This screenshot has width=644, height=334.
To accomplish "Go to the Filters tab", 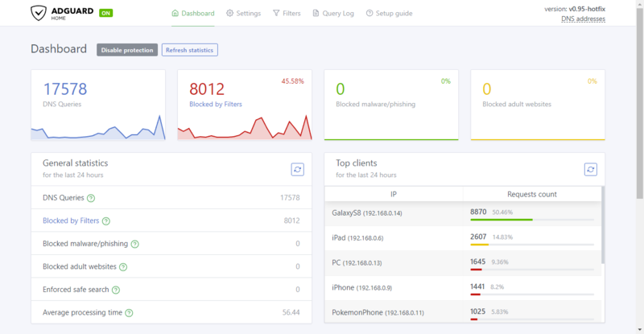I will click(287, 14).
